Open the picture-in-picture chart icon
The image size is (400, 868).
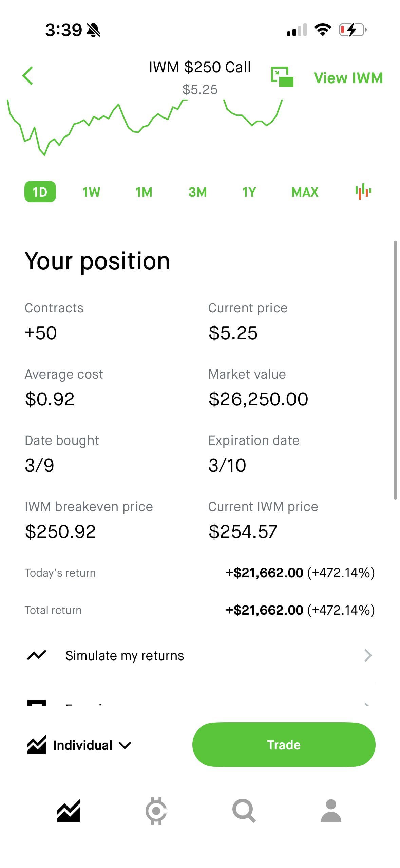coord(282,77)
